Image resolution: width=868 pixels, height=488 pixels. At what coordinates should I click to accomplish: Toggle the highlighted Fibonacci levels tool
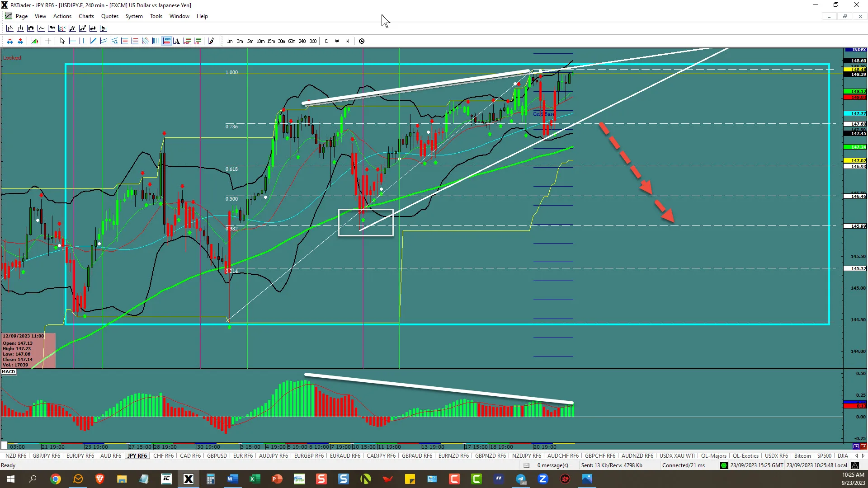[x=166, y=41]
